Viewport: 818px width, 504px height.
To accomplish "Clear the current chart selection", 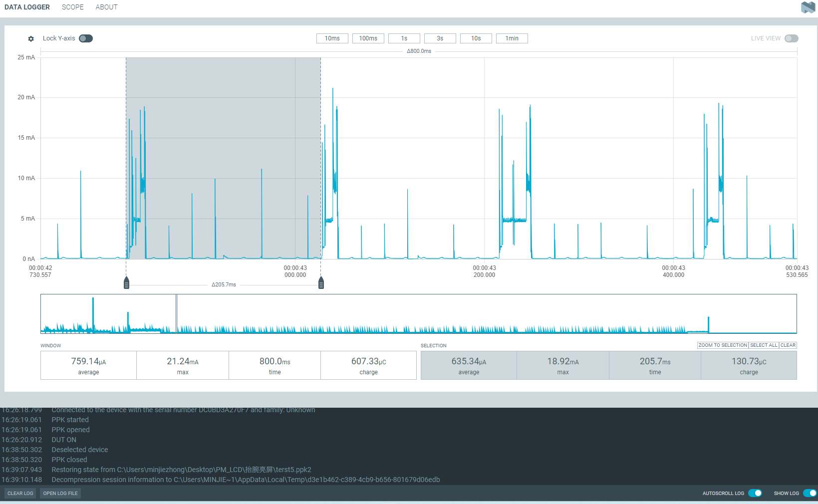I will (x=788, y=345).
